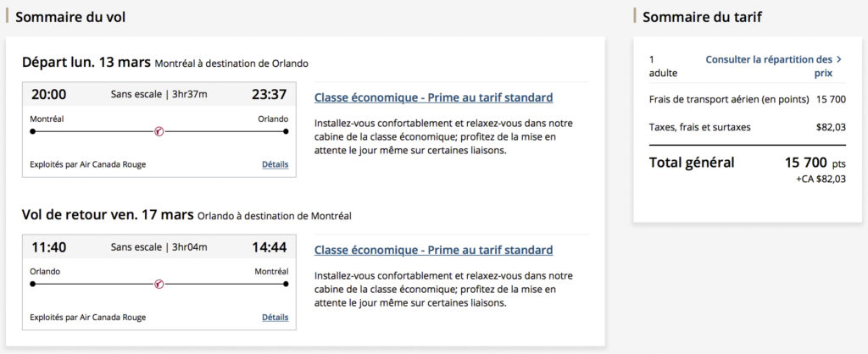Expand the price breakdown chevron arrow
868x354 pixels.
pyautogui.click(x=839, y=59)
